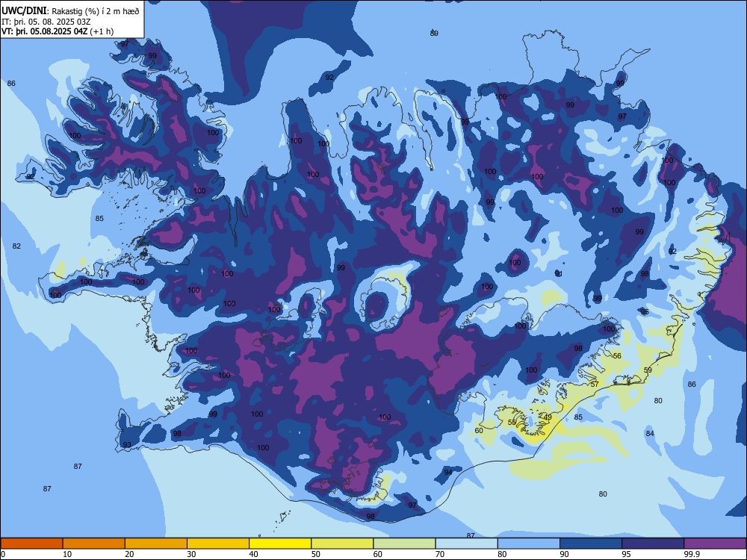The image size is (747, 560).
Task: Click the '89' humidity value over the sea
Action: coord(434,34)
